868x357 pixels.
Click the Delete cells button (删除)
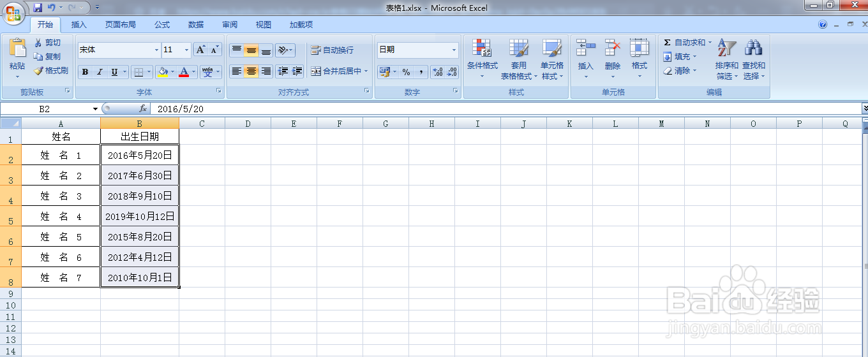click(613, 59)
